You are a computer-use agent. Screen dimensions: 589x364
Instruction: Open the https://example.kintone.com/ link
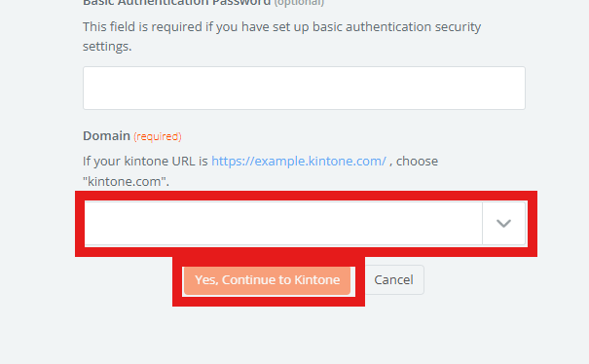[299, 162]
